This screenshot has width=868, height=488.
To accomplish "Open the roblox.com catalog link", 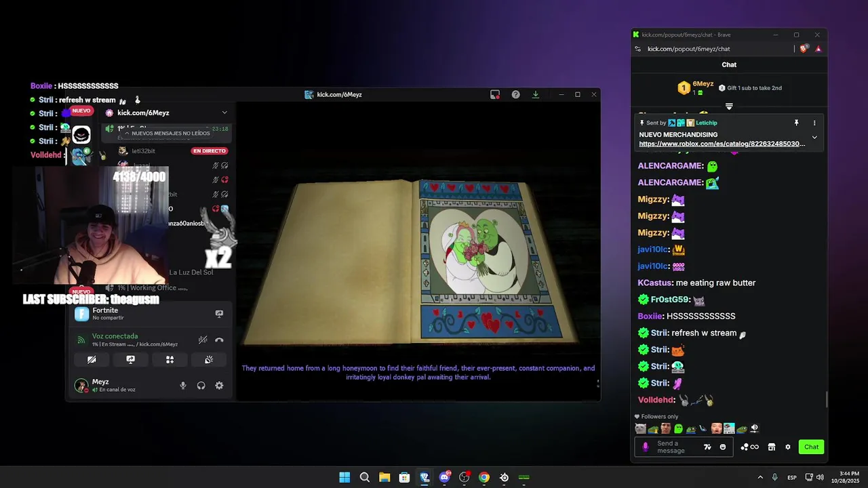I will (722, 144).
